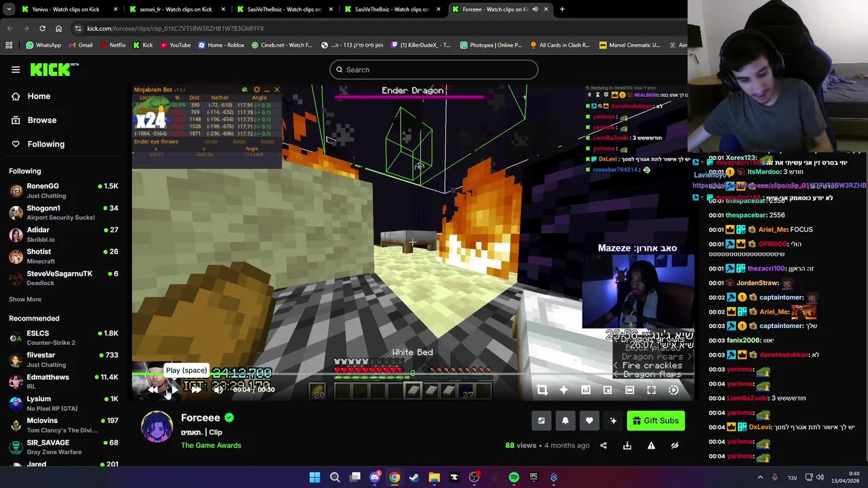Enter fullscreen on the clip player
The image size is (868, 488).
pyautogui.click(x=651, y=390)
